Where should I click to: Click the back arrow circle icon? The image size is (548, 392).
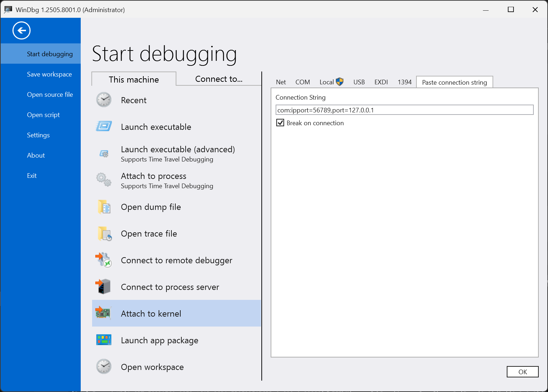tap(21, 31)
